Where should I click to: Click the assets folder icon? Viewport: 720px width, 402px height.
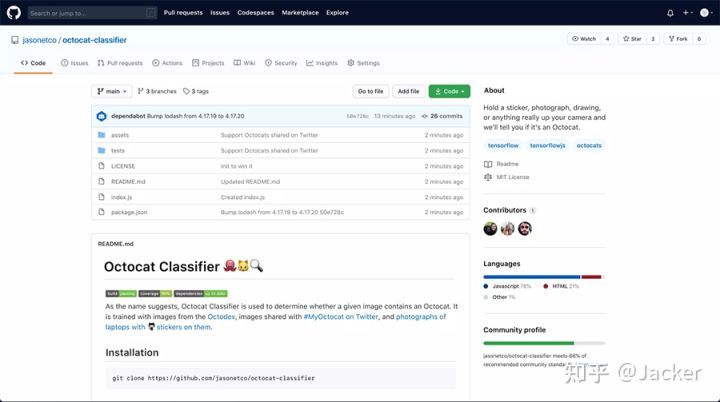(x=101, y=135)
